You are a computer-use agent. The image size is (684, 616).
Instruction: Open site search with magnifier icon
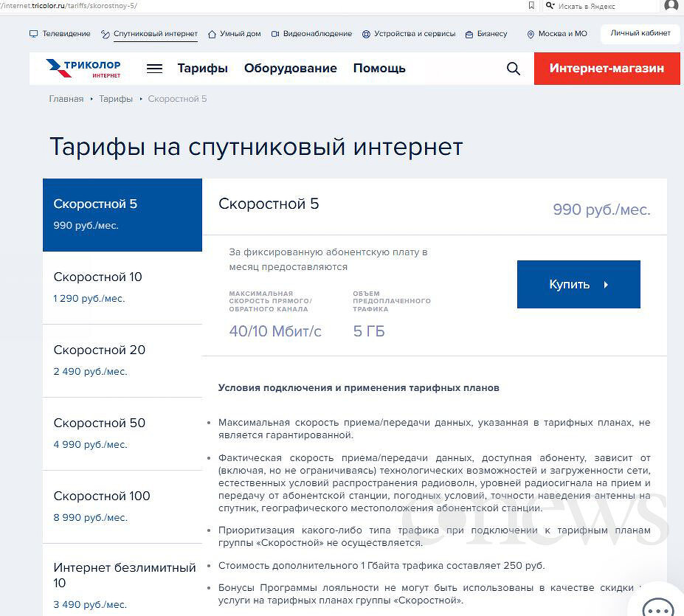point(514,69)
